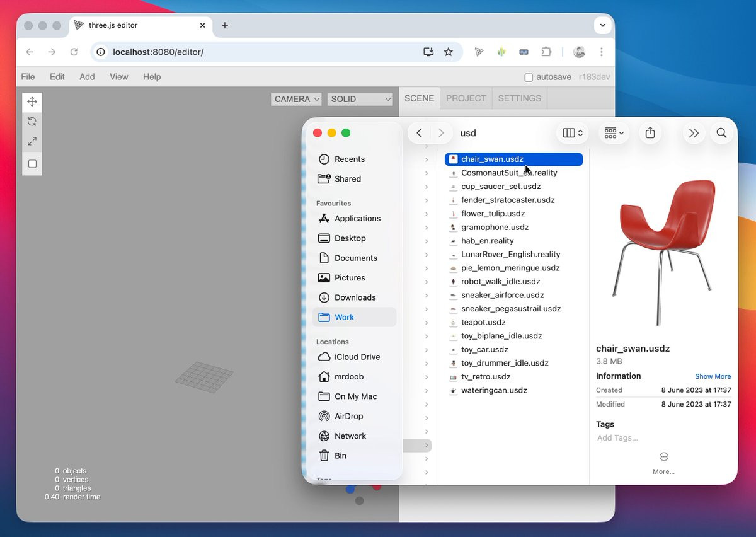
Task: Open the Chrome extensions puzzle icon
Action: (546, 52)
